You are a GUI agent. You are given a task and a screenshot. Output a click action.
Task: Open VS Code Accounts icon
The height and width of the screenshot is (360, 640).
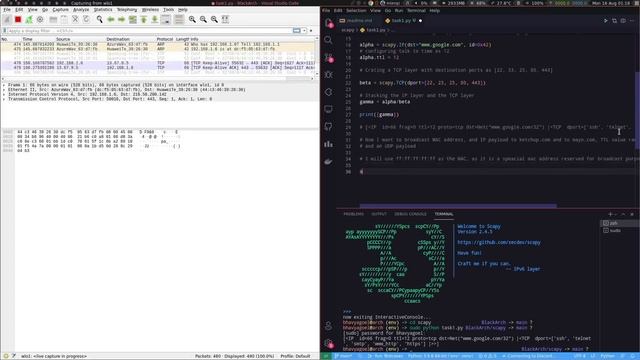[329, 326]
